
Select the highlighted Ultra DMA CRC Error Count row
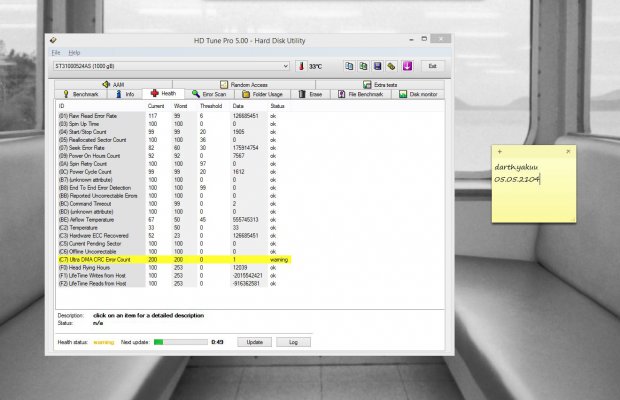(x=174, y=260)
